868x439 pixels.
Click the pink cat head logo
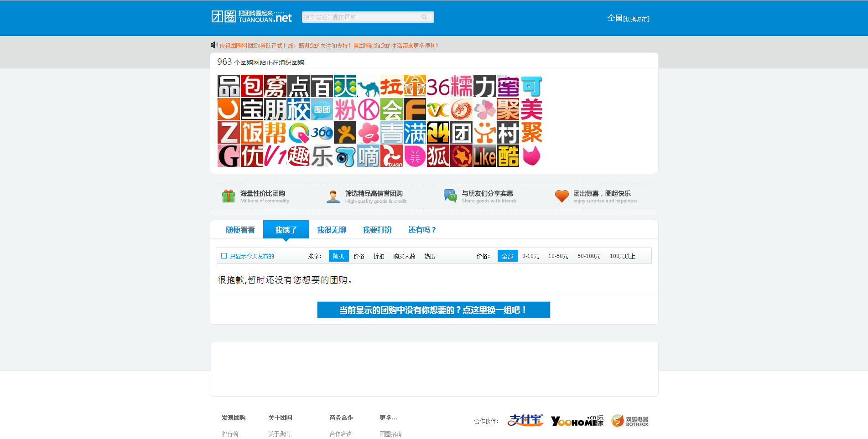(x=531, y=156)
